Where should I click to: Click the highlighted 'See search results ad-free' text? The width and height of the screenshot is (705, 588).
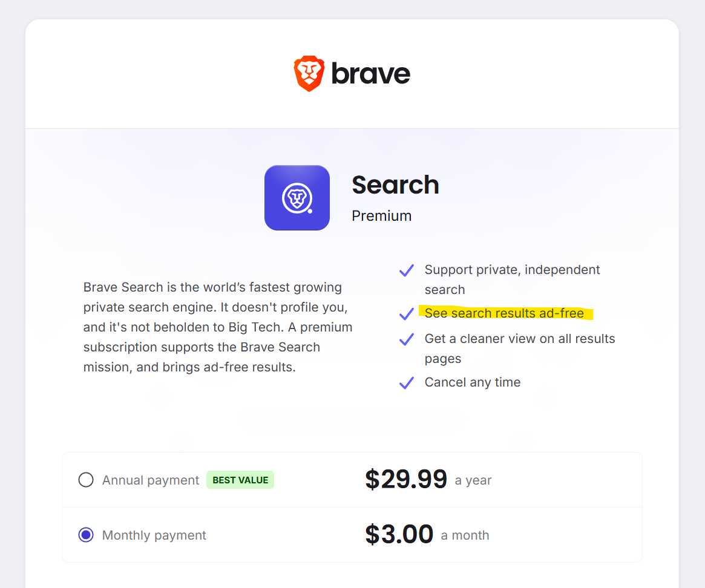(506, 313)
